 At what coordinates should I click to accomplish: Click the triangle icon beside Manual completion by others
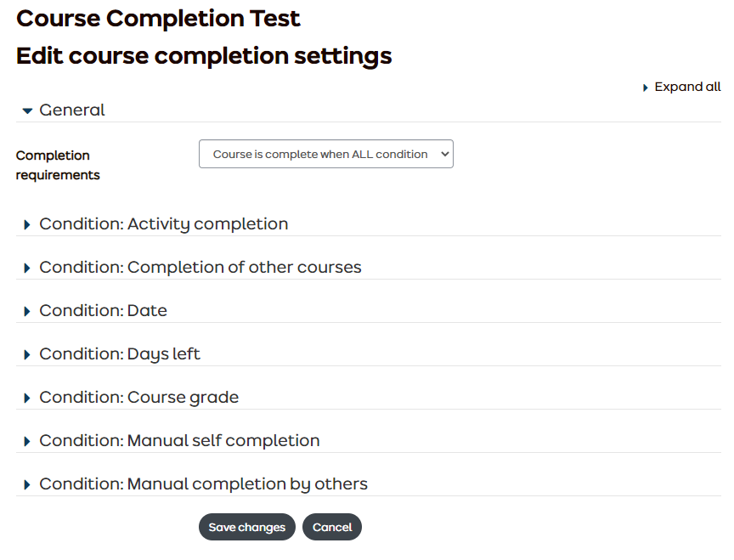click(x=26, y=484)
